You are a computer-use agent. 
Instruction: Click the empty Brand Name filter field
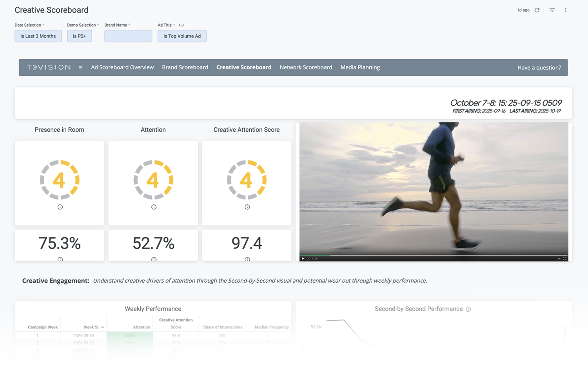coord(128,36)
